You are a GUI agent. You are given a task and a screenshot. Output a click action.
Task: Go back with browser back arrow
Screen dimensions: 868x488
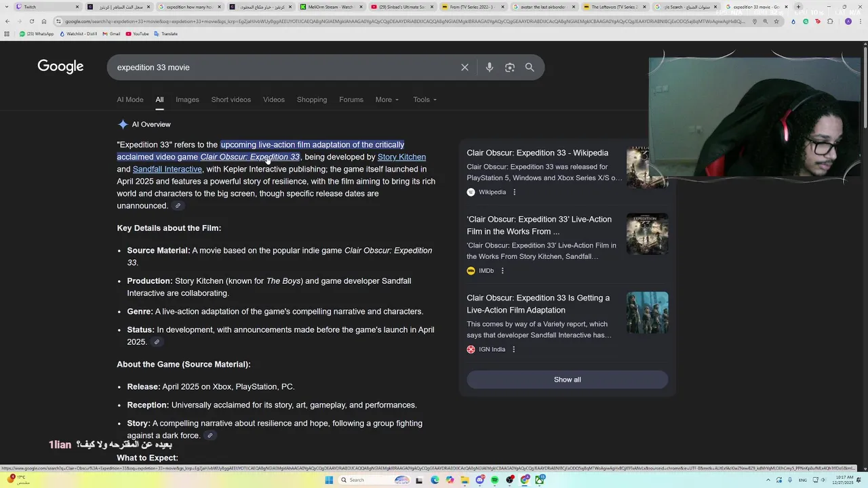[7, 22]
